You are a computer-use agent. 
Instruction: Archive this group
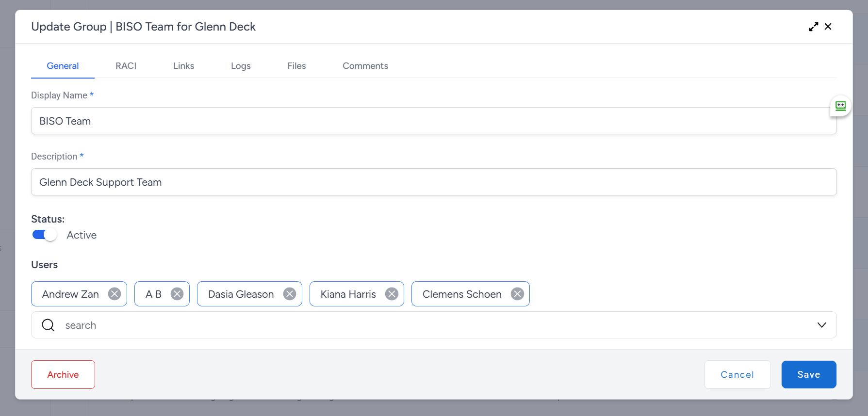pyautogui.click(x=63, y=374)
